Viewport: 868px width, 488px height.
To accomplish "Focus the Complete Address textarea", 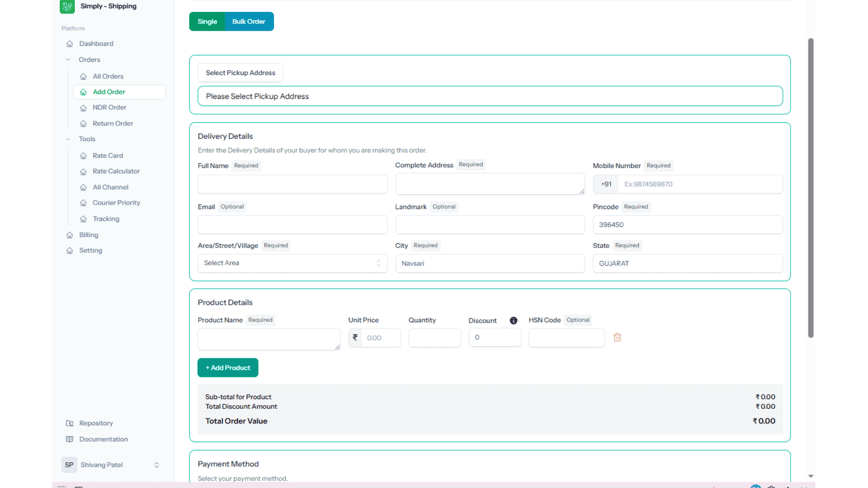I will point(490,184).
